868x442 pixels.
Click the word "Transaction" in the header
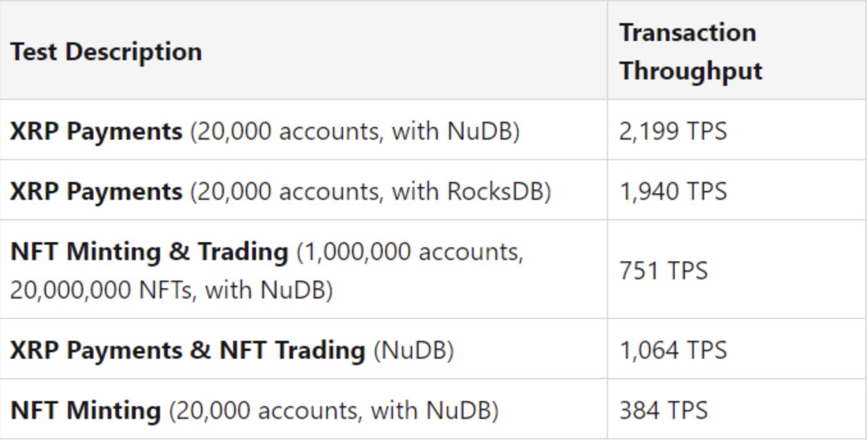(687, 32)
